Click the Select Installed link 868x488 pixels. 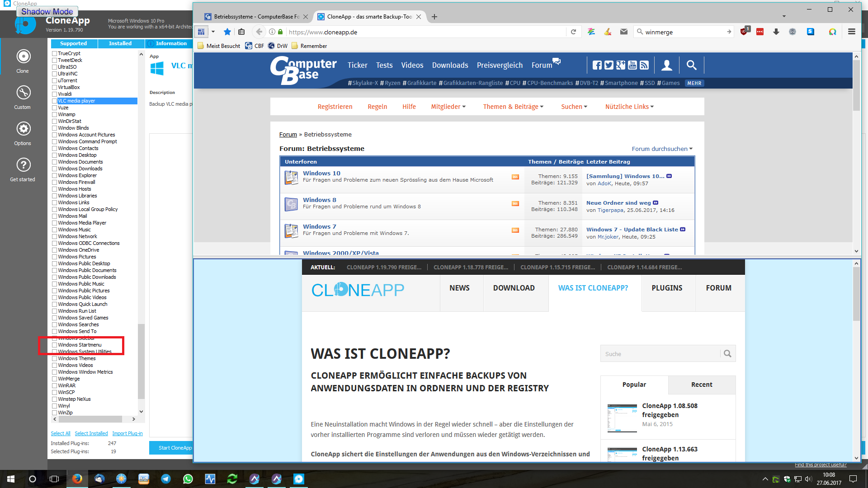pos(91,433)
